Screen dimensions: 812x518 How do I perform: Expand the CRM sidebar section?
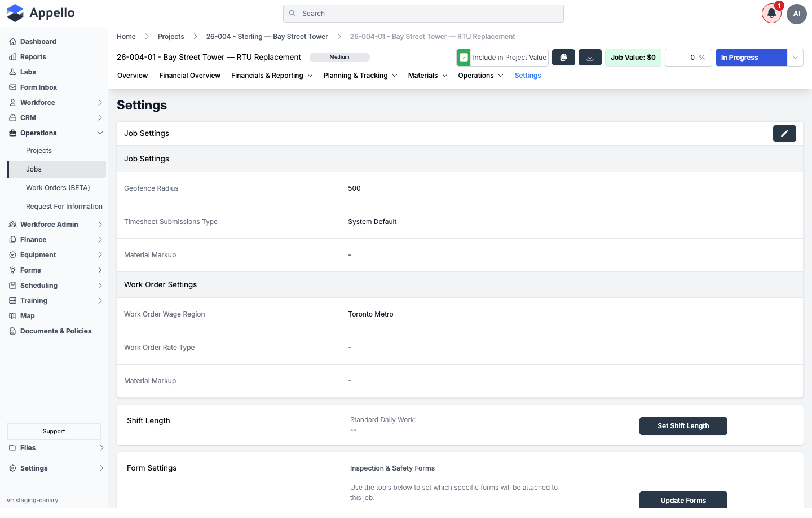pos(100,118)
